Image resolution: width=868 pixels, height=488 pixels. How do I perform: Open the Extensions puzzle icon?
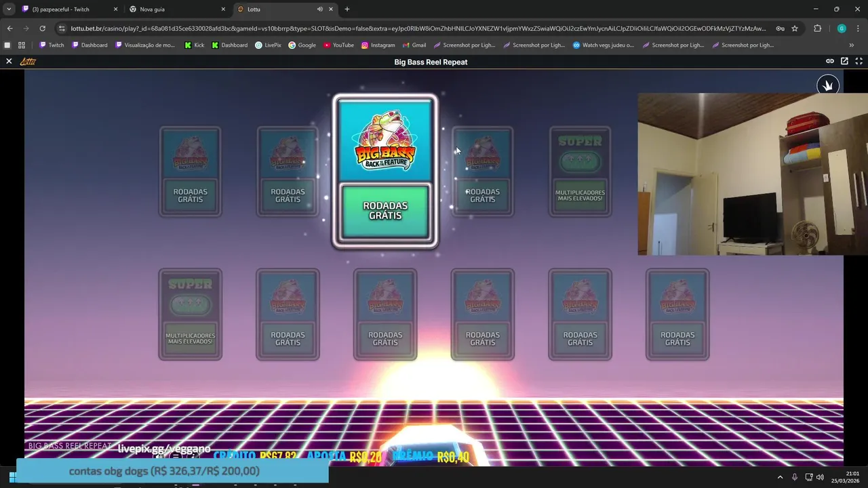[817, 28]
